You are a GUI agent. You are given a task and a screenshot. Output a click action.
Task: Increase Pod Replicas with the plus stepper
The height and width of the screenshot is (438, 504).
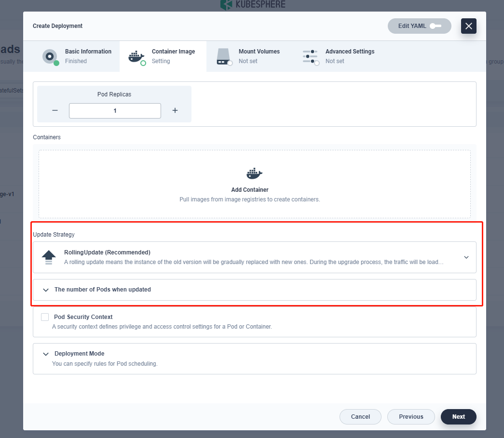pyautogui.click(x=175, y=110)
